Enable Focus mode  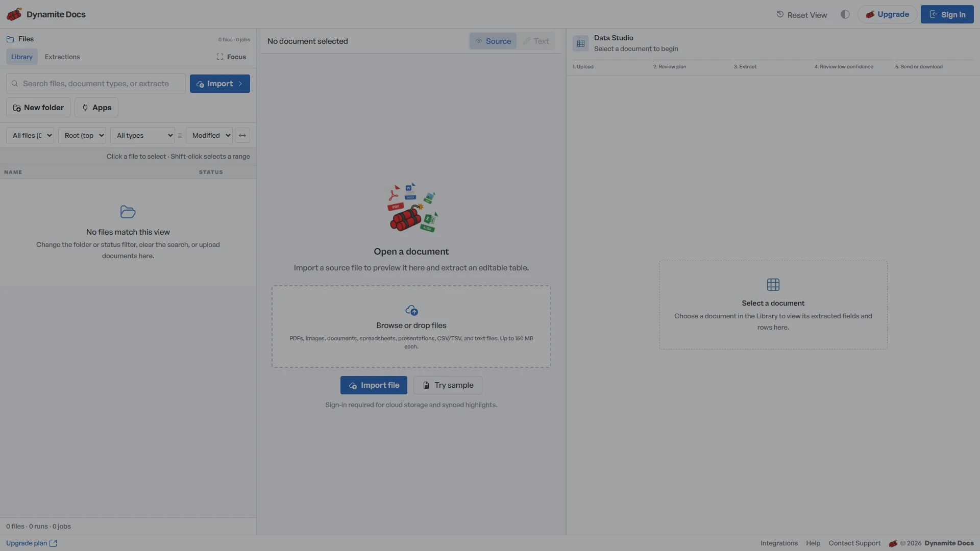pos(231,57)
